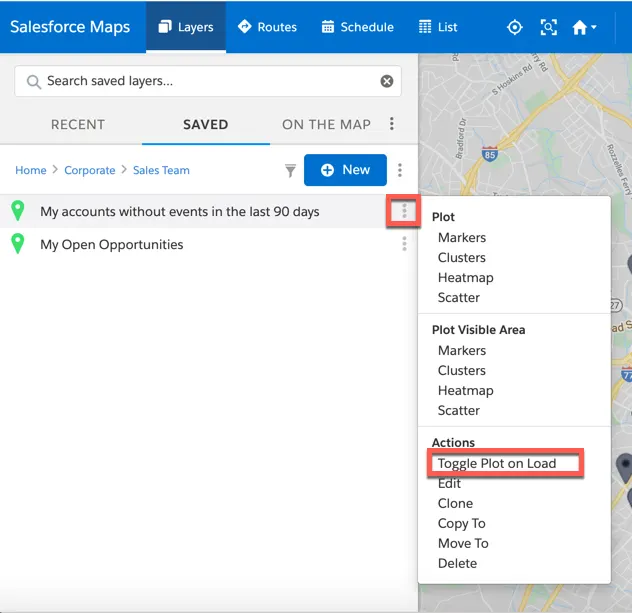Screen dimensions: 632x613
Task: Clear the saved layers search box
Action: click(387, 81)
